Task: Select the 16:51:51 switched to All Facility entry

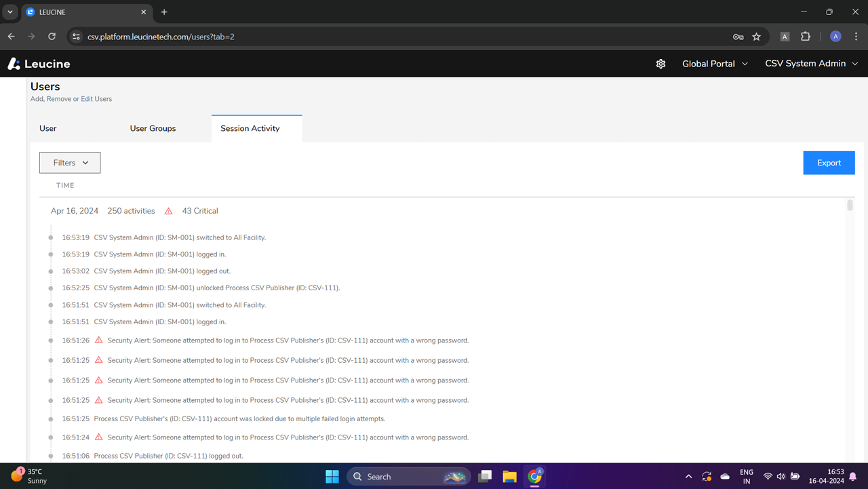Action: tap(164, 305)
